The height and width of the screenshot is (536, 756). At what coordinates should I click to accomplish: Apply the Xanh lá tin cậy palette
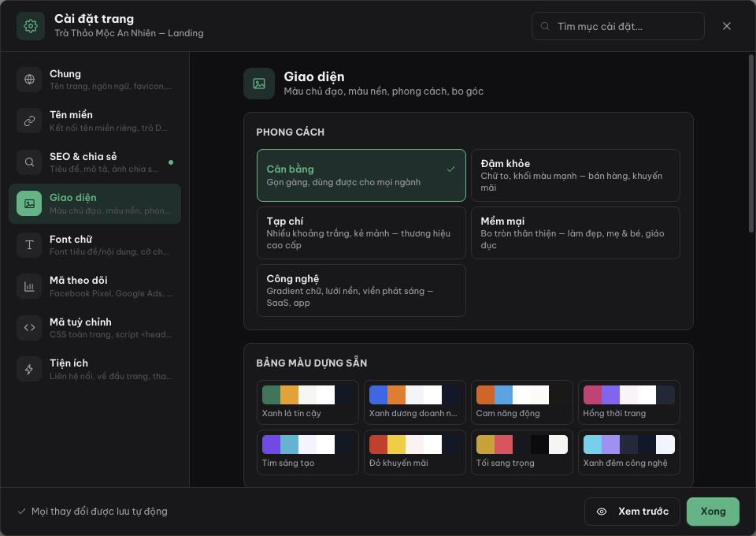(308, 402)
